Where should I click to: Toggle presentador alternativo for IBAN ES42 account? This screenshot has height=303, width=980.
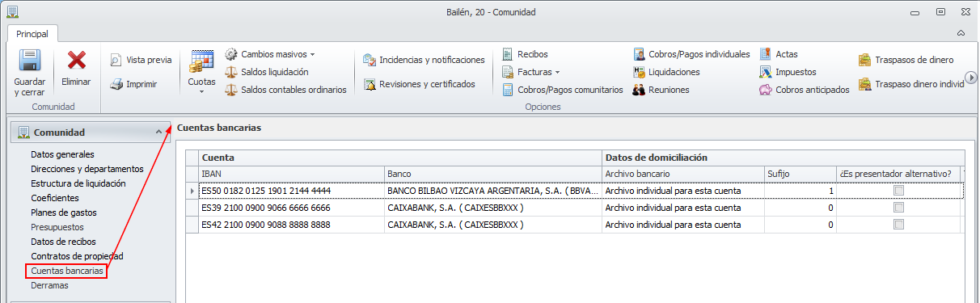(898, 225)
